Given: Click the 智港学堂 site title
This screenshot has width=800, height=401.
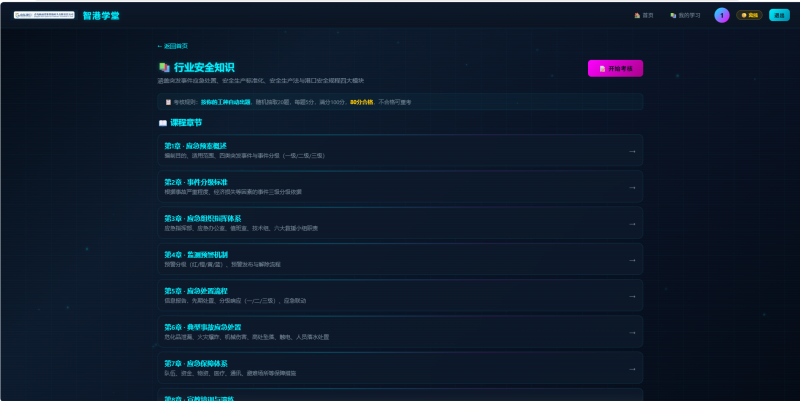Looking at the screenshot, I should click(101, 16).
